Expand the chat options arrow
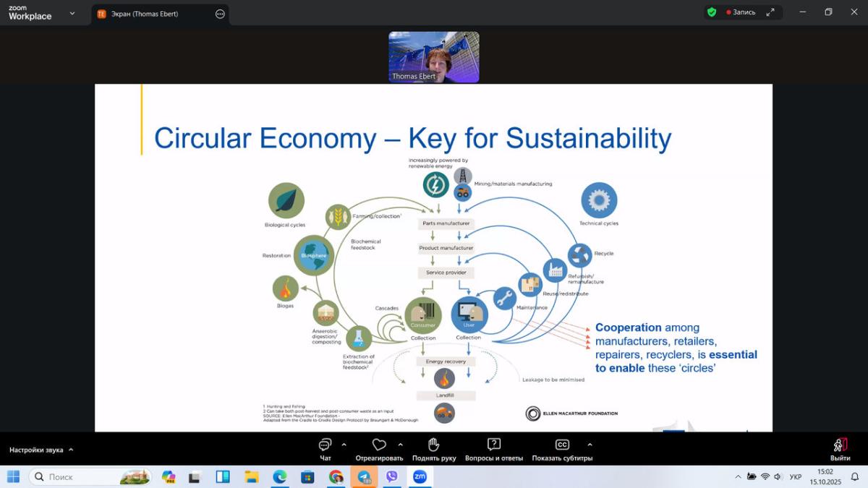This screenshot has height=488, width=868. 344,445
